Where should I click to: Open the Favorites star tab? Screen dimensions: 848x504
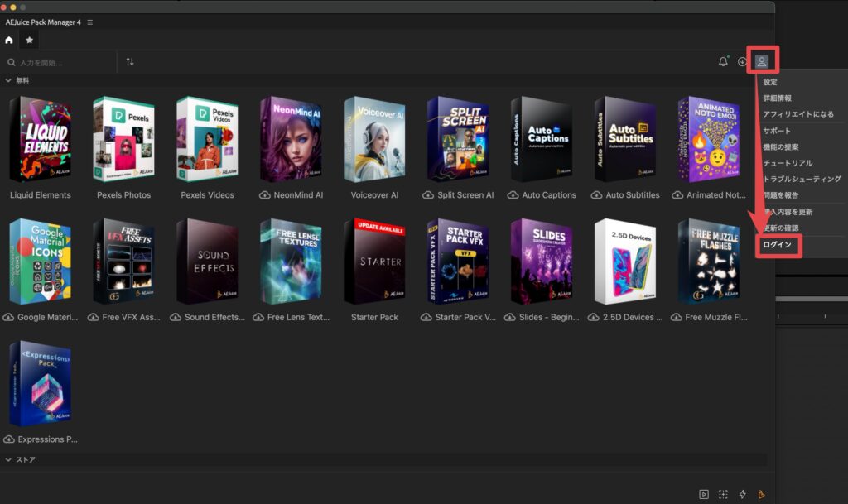30,40
